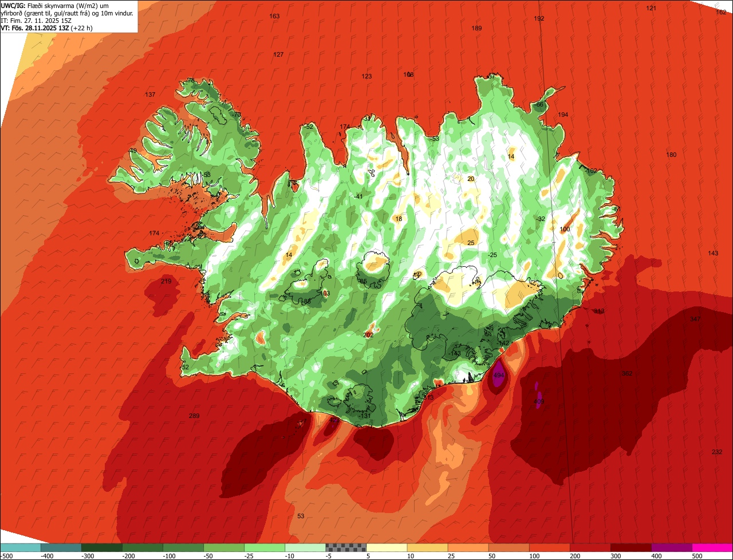733x560 pixels.
Task: Click the map value 362
Action: (x=627, y=373)
